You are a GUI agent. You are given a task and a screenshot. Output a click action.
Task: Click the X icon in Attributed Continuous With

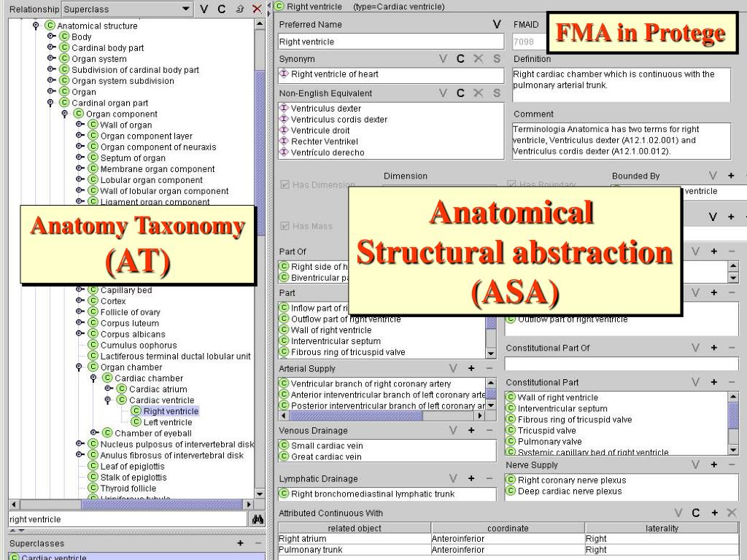732,513
